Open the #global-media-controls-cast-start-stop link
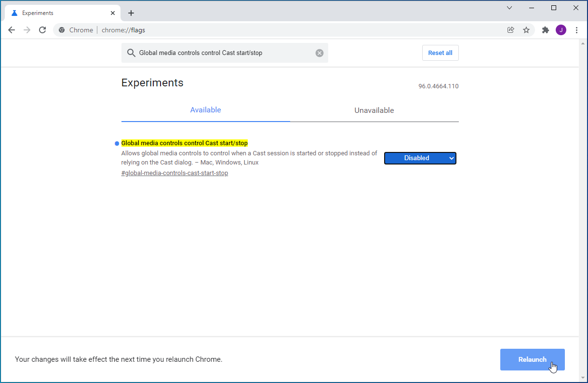 click(174, 173)
